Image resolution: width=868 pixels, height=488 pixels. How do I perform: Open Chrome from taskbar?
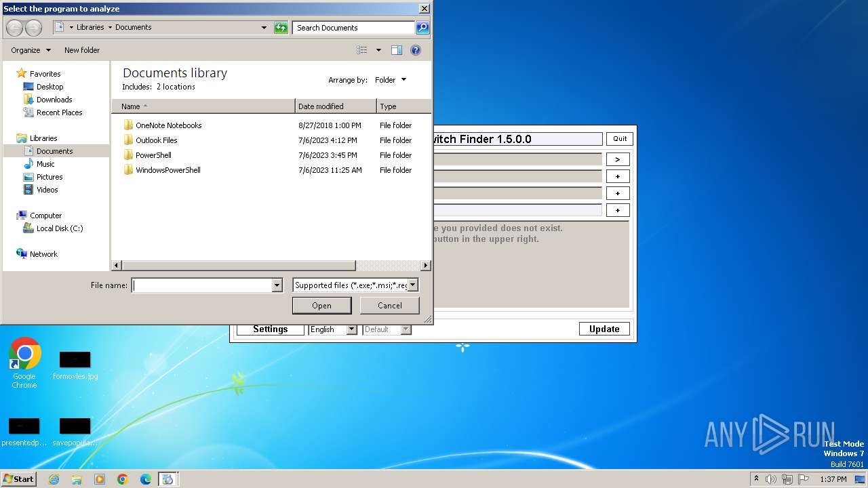[123, 479]
